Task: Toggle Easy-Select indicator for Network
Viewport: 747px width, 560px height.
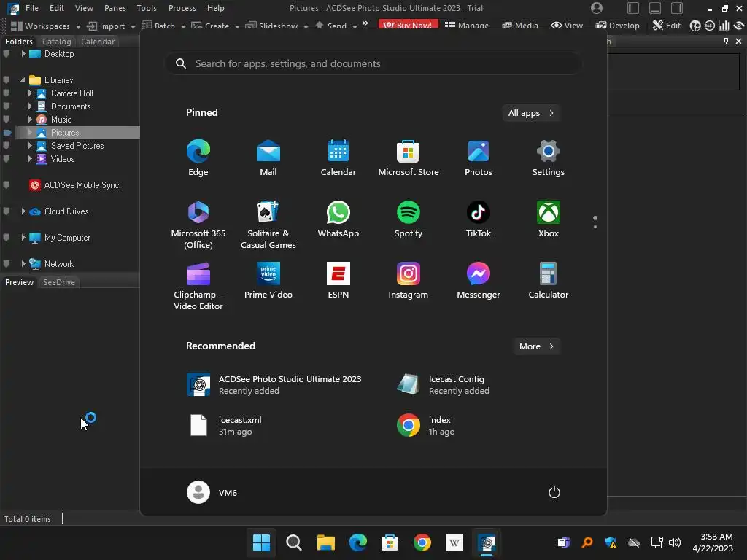Action: click(6, 264)
